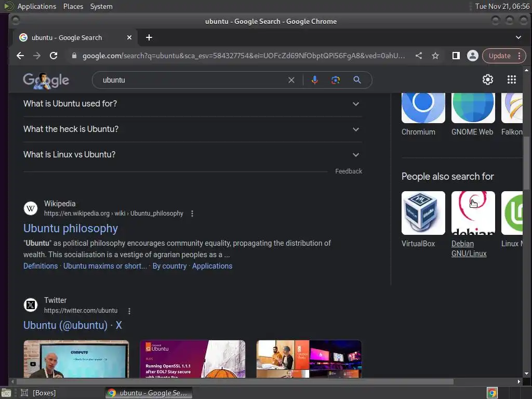Click the Feedback link

[349, 171]
